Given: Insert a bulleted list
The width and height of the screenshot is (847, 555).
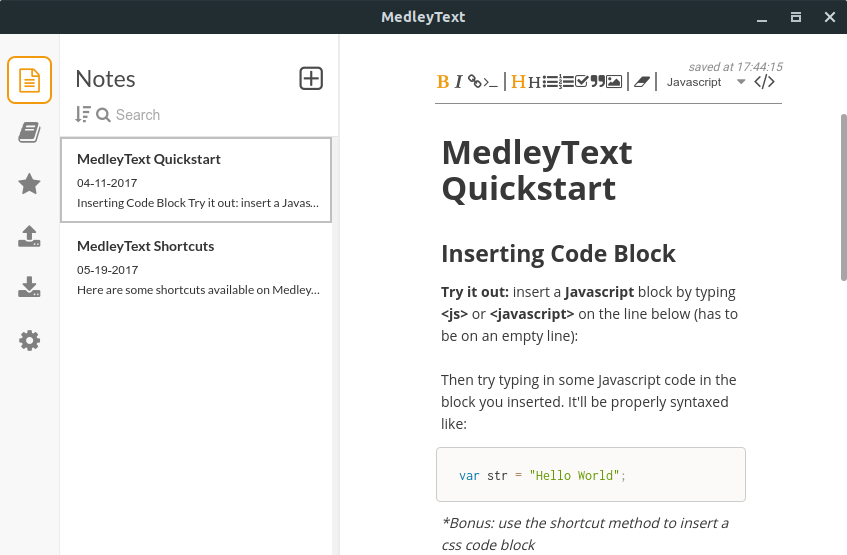Looking at the screenshot, I should tap(550, 82).
